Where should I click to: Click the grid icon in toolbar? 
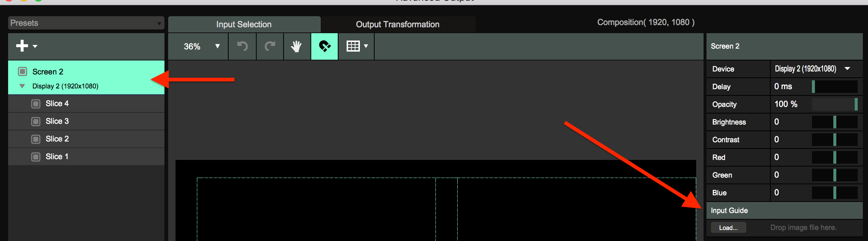pos(353,46)
